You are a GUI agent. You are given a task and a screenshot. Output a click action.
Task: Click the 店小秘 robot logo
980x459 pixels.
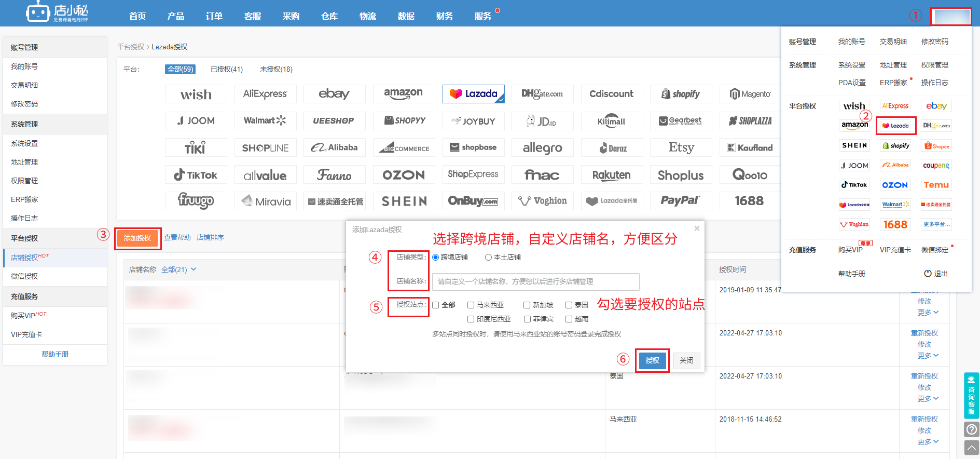point(58,12)
